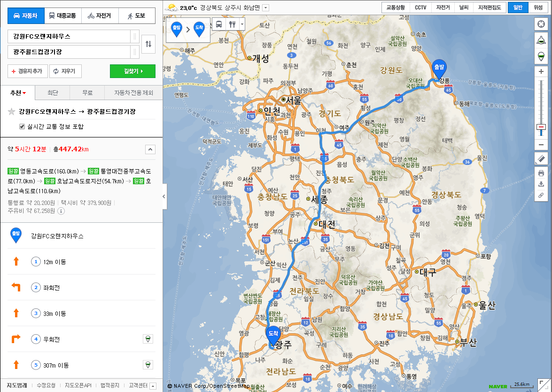Open street view for step 5 307m 이동
The width and height of the screenshot is (552, 392).
pos(148,365)
